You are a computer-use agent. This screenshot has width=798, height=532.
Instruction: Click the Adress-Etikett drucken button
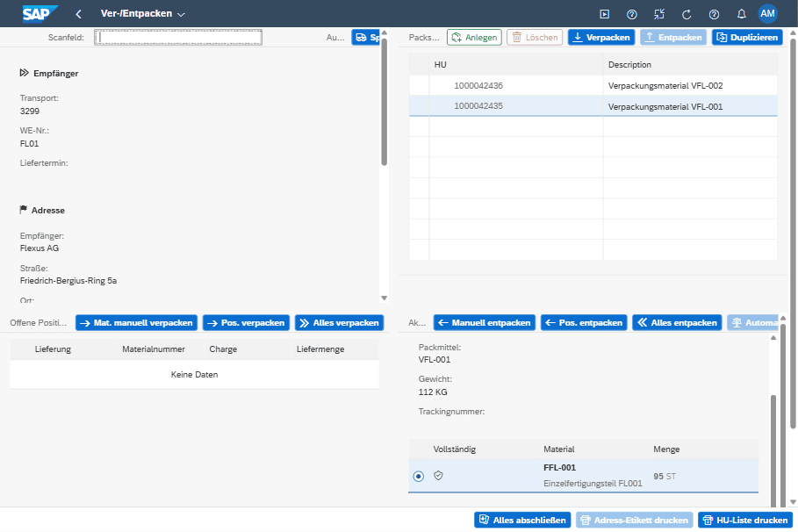pyautogui.click(x=635, y=520)
